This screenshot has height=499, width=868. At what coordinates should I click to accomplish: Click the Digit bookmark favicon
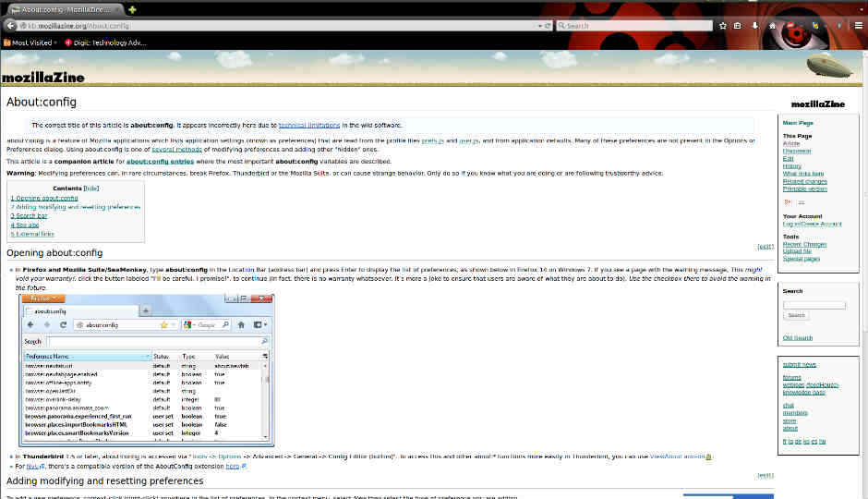[68, 43]
